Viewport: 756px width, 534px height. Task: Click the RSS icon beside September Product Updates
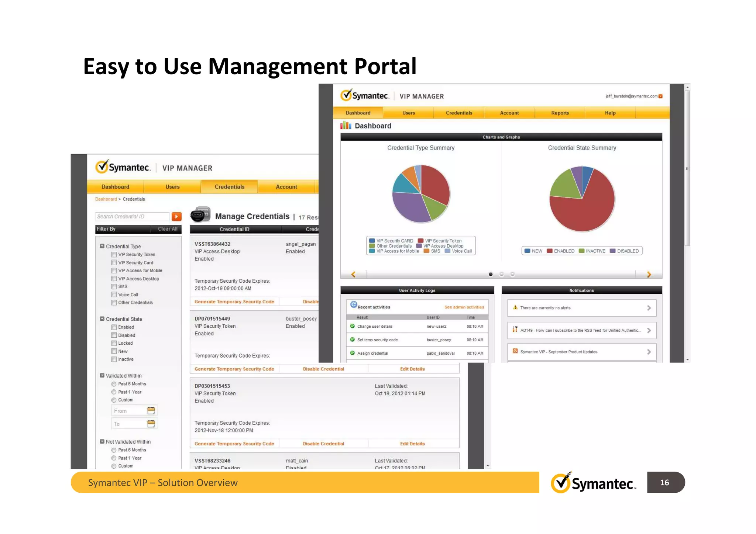[515, 351]
